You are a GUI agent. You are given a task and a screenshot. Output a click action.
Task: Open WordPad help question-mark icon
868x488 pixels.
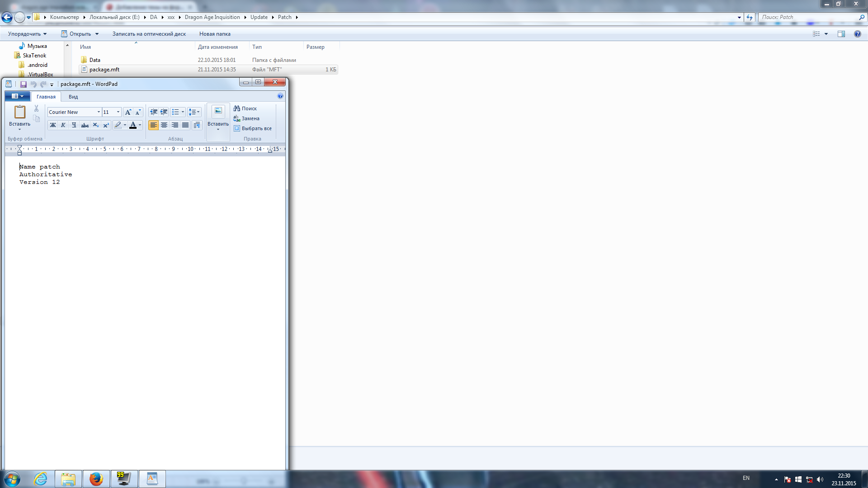coord(280,96)
